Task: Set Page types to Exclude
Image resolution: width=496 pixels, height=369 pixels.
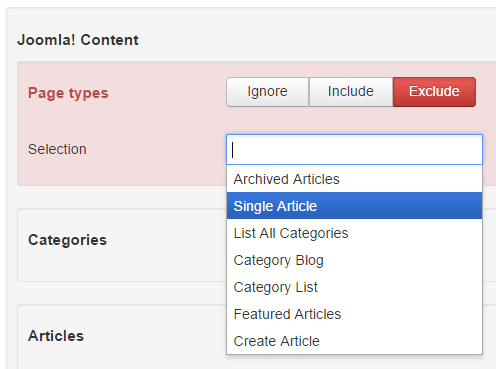Action: click(434, 92)
